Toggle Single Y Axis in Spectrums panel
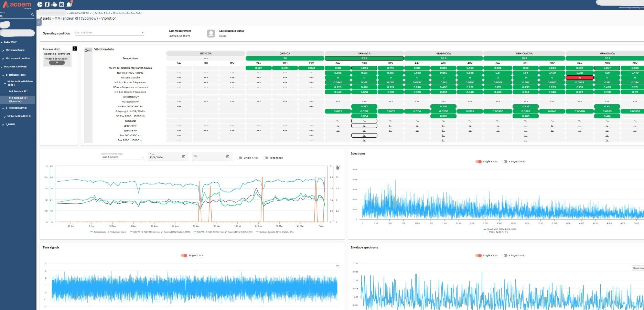This screenshot has height=310, width=644. coord(479,162)
